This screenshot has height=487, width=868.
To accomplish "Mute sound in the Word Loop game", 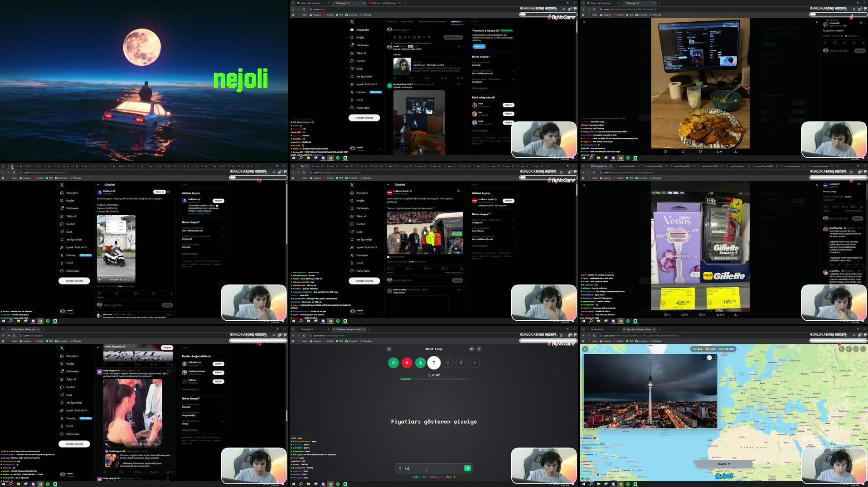I will (471, 349).
